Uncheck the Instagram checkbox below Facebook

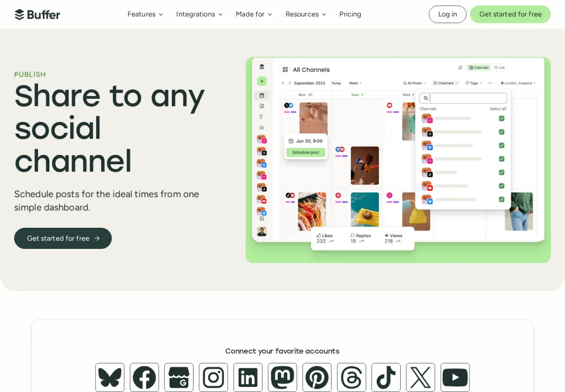[x=501, y=159]
